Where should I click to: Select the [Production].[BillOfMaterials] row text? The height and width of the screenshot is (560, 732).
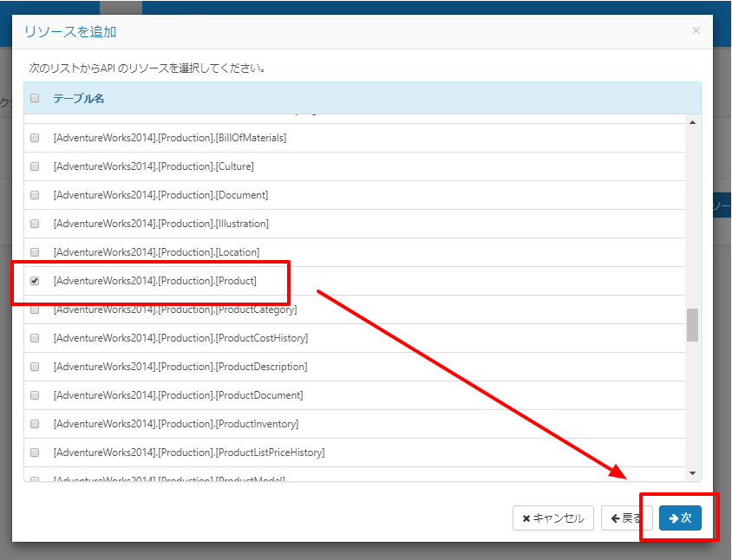pos(170,138)
